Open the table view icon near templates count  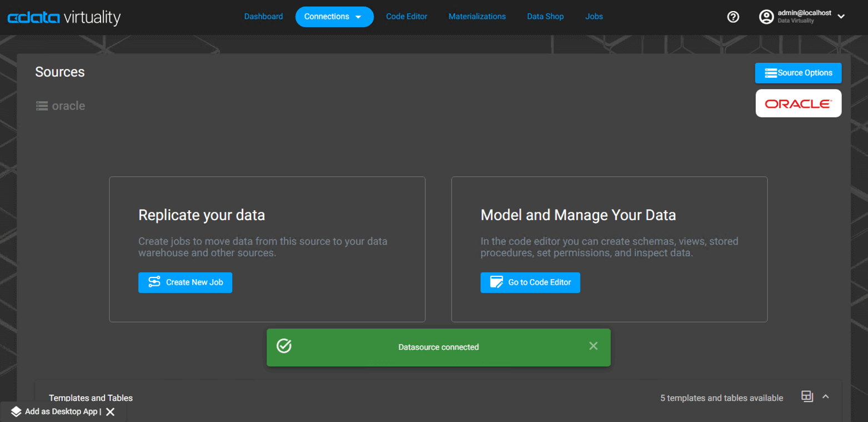coord(806,397)
